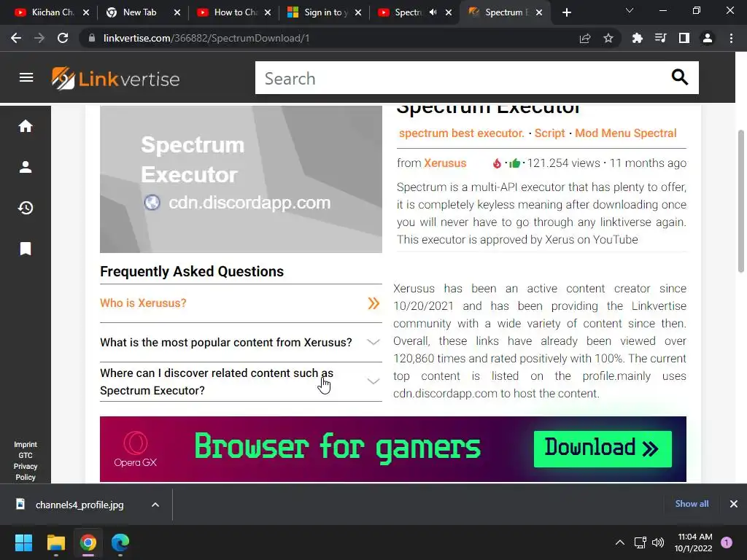Click the Linkvertise logo
Viewport: 747px width, 560px height.
tap(115, 78)
